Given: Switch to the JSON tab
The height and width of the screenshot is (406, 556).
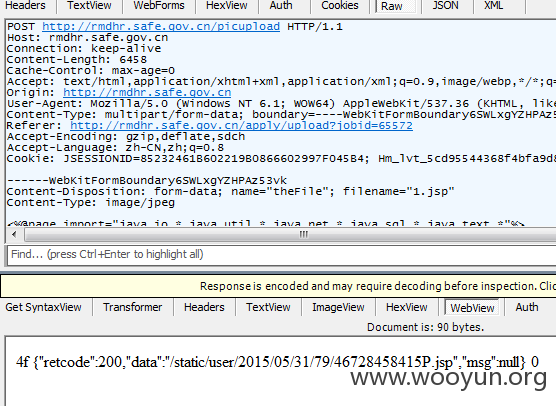Looking at the screenshot, I should [445, 6].
